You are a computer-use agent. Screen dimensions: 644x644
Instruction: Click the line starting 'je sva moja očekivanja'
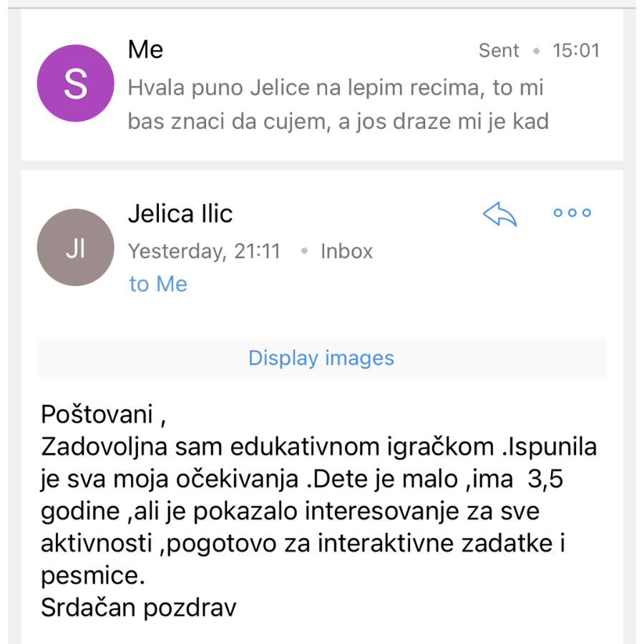[x=302, y=479]
